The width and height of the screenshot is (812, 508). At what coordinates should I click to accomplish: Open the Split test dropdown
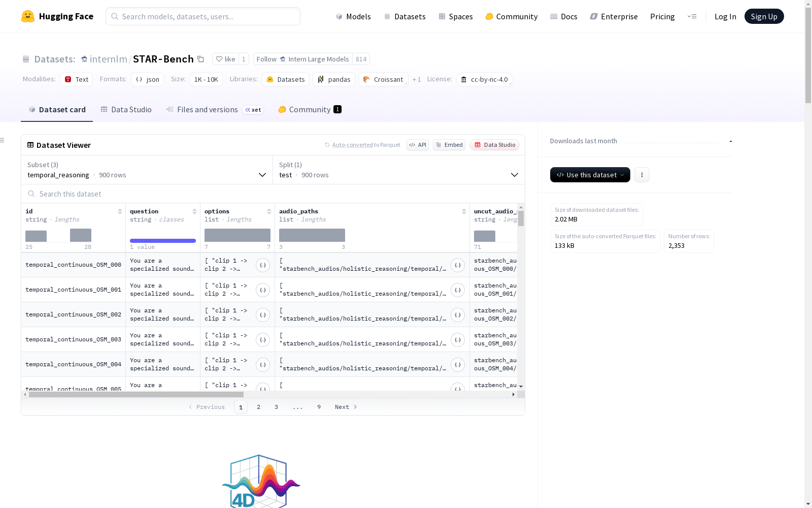[399, 170]
